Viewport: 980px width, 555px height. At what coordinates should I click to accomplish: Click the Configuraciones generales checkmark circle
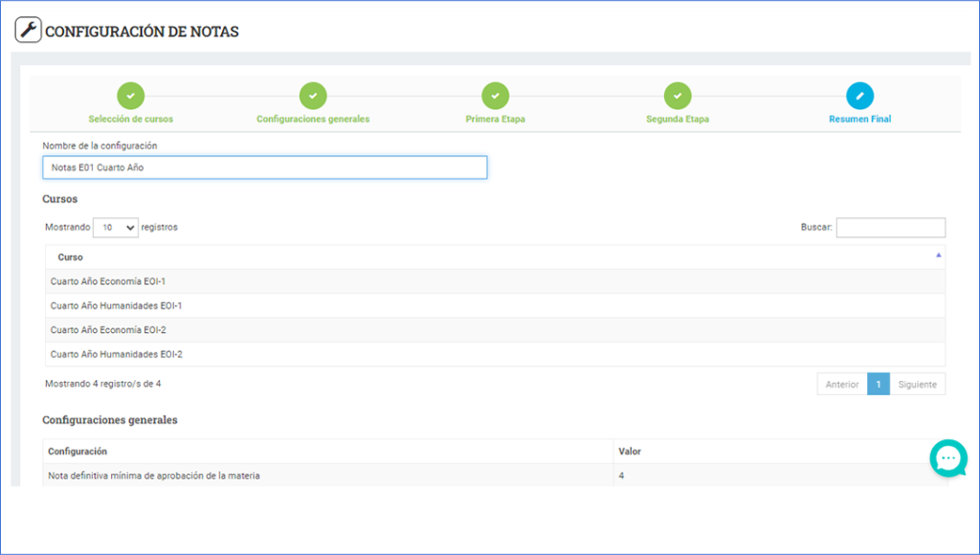313,96
